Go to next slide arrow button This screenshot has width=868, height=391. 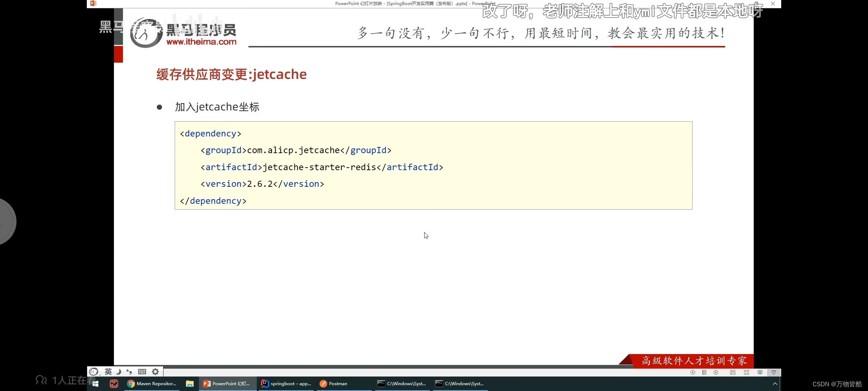click(716, 373)
